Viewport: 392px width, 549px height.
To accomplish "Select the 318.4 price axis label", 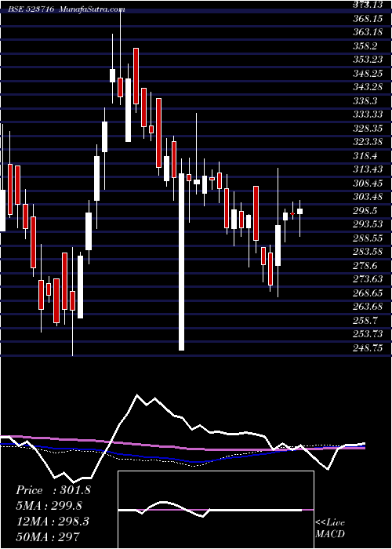I will point(365,156).
